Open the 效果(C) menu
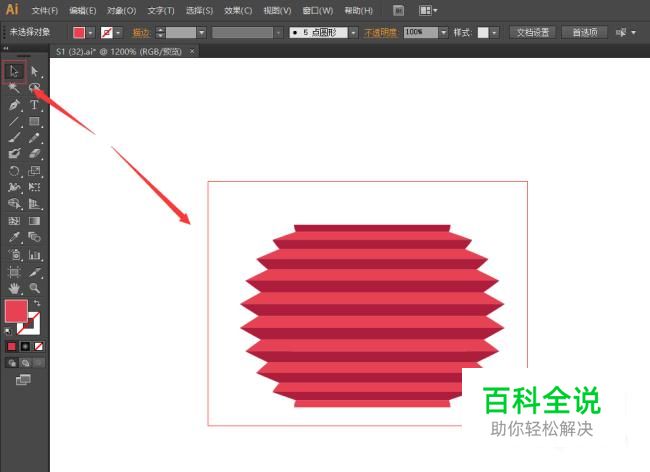The height and width of the screenshot is (472, 650). coord(238,11)
